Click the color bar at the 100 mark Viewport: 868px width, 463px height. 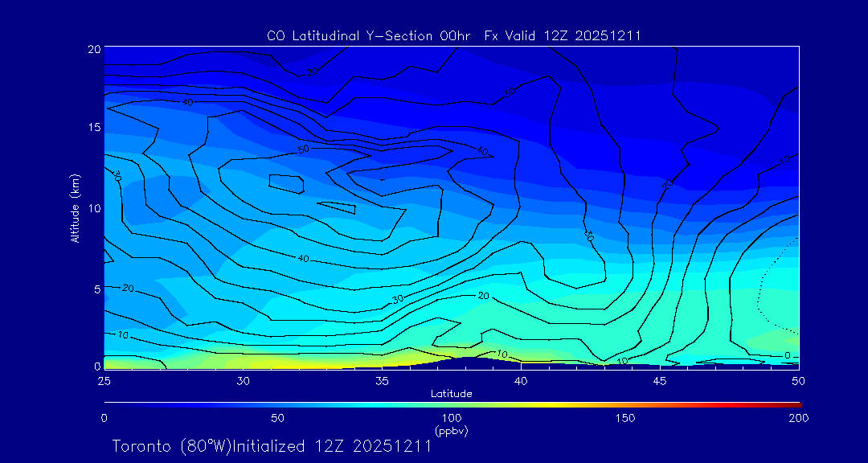[452, 403]
